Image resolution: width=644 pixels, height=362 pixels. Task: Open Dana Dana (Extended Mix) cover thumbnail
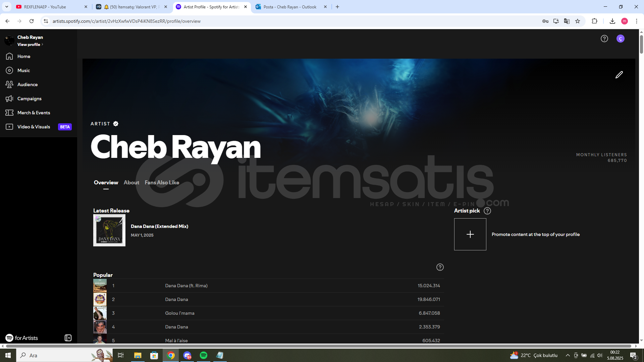point(109,230)
